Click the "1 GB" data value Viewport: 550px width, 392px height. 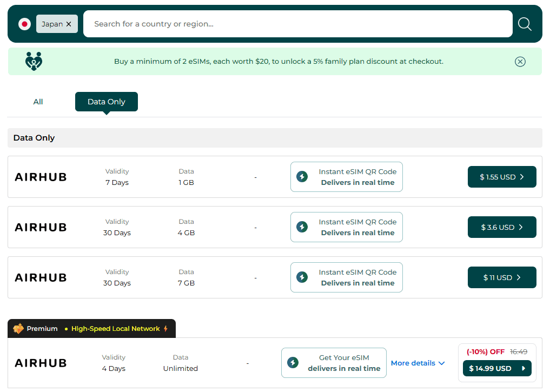(186, 183)
